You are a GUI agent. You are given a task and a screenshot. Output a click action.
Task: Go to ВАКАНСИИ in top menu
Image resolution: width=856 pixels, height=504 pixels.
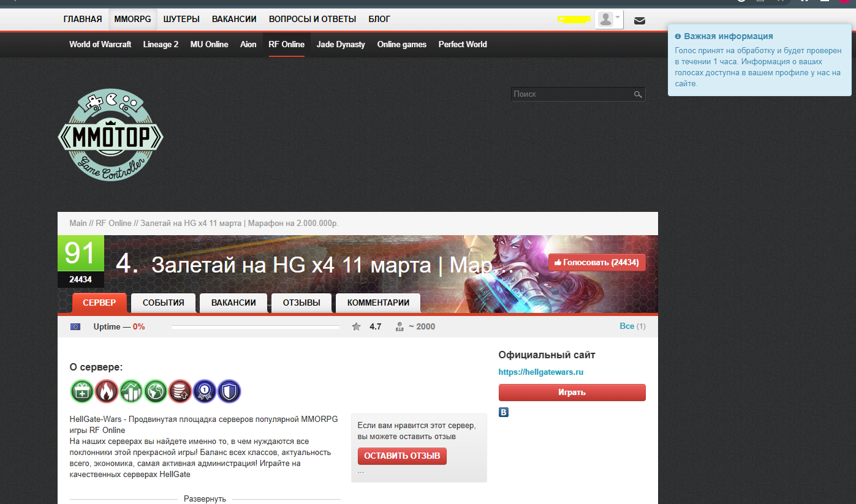click(234, 19)
